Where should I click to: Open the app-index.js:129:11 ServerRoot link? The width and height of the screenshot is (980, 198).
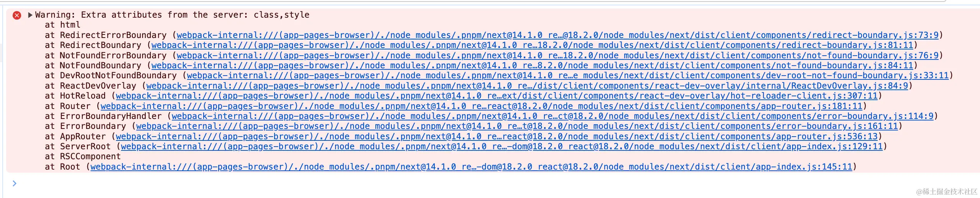point(502,147)
